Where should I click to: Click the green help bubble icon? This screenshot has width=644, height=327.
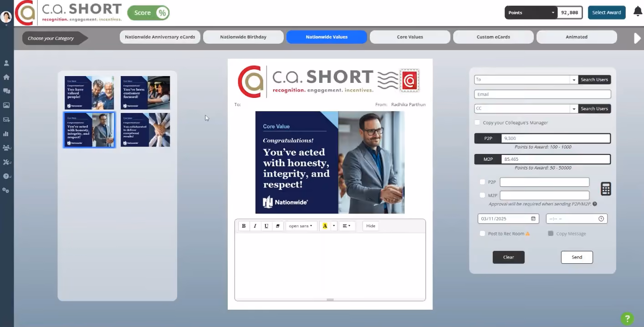[x=627, y=318]
